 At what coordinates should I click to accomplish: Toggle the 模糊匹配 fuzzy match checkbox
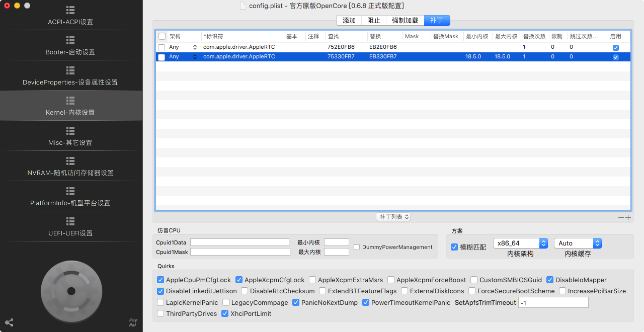point(454,247)
